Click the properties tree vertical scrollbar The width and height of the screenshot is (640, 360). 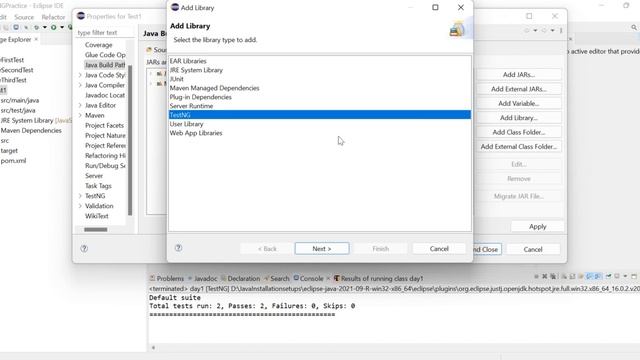130,140
